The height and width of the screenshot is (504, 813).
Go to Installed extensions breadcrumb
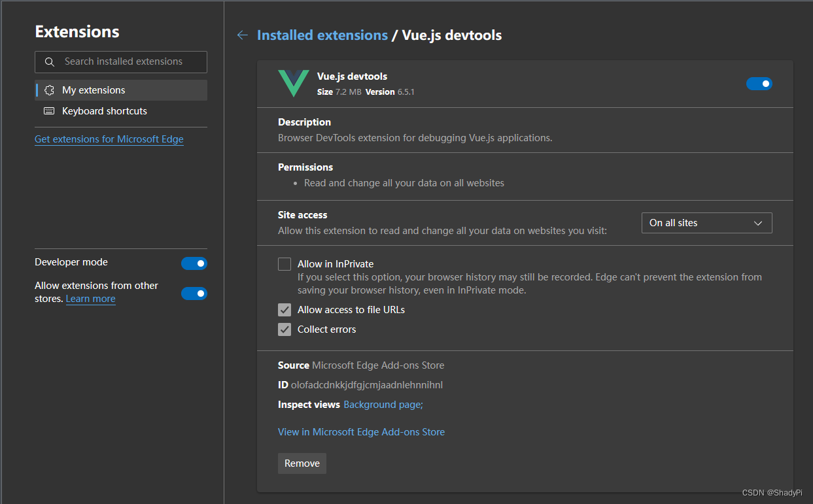322,35
